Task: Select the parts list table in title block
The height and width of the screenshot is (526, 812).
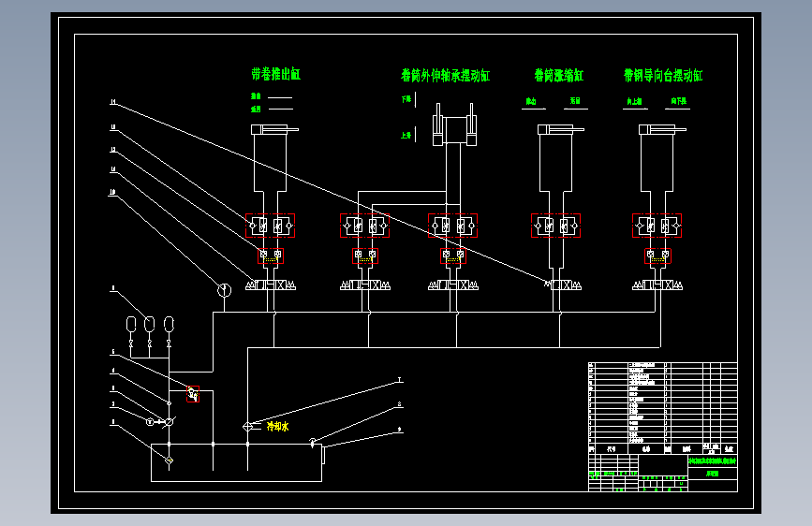Action: point(663,408)
